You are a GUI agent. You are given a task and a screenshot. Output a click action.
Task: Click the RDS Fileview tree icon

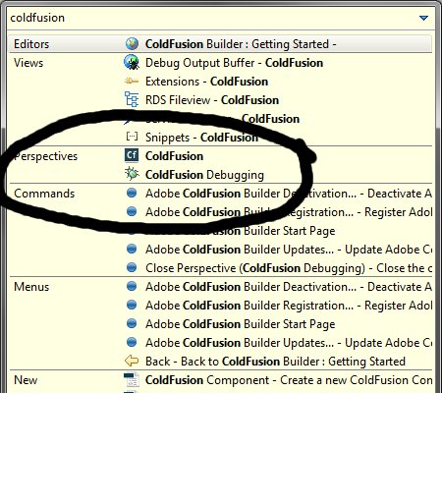(132, 99)
